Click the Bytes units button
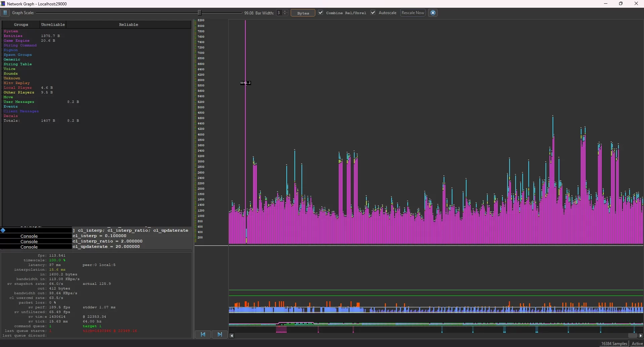This screenshot has width=644, height=347. pos(303,13)
